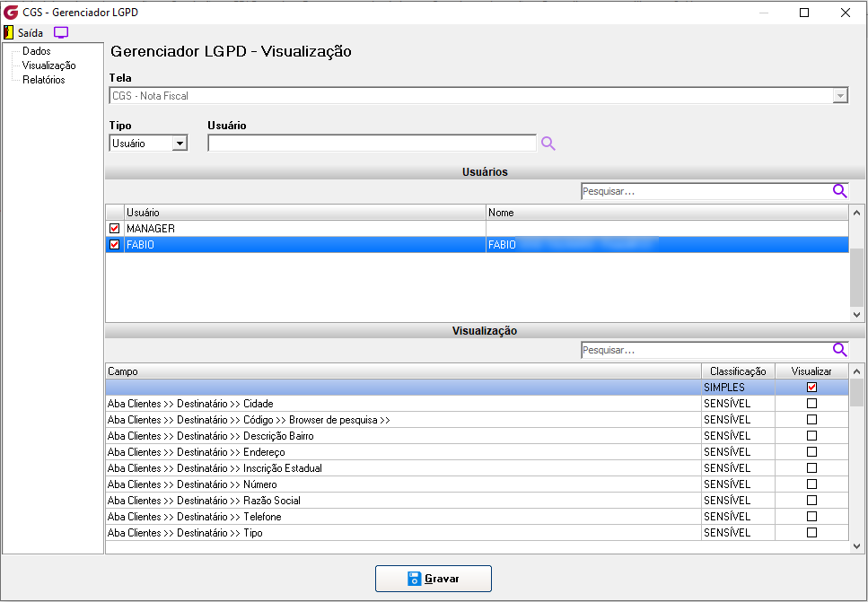The height and width of the screenshot is (602, 868).
Task: Click the Campo column header
Action: click(404, 371)
